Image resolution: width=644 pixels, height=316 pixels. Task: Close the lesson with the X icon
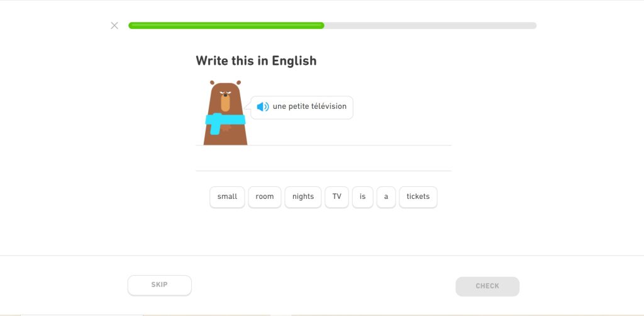[x=114, y=26]
